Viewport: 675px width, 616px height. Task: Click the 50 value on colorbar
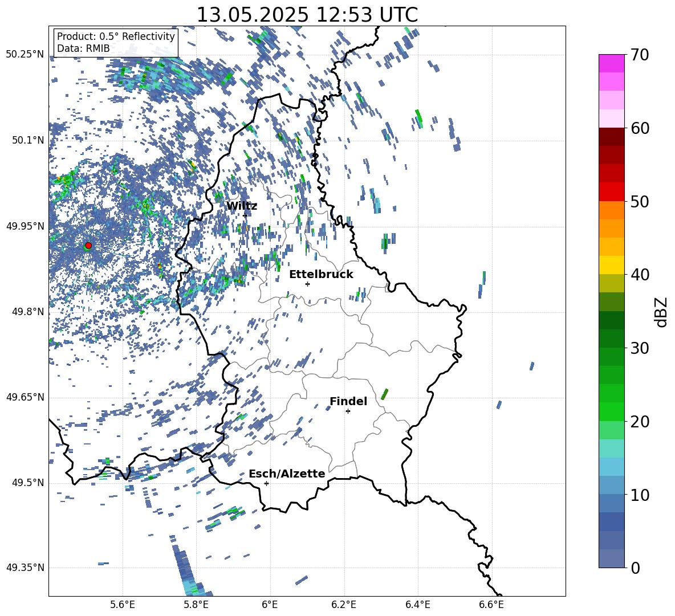[640, 202]
